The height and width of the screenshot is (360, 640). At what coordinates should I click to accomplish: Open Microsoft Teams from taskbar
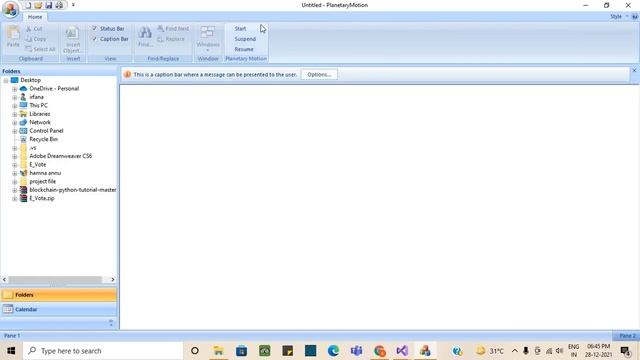coord(356,351)
